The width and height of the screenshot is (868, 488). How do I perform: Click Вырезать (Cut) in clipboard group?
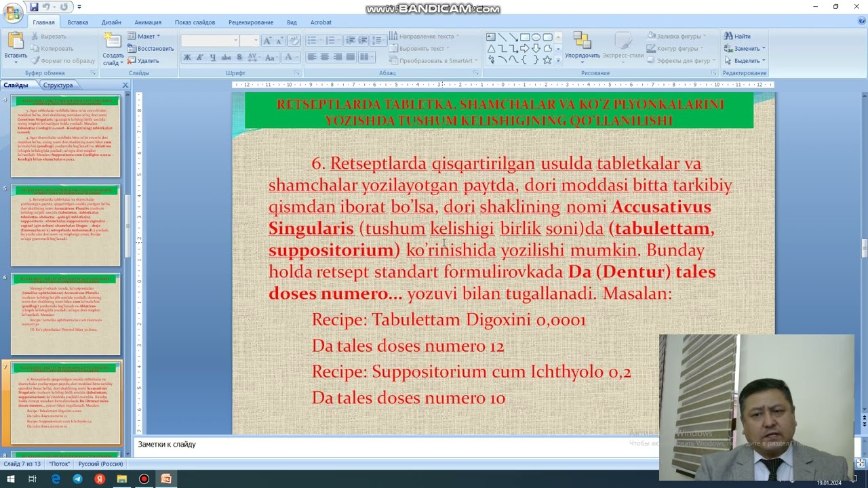[x=49, y=37]
